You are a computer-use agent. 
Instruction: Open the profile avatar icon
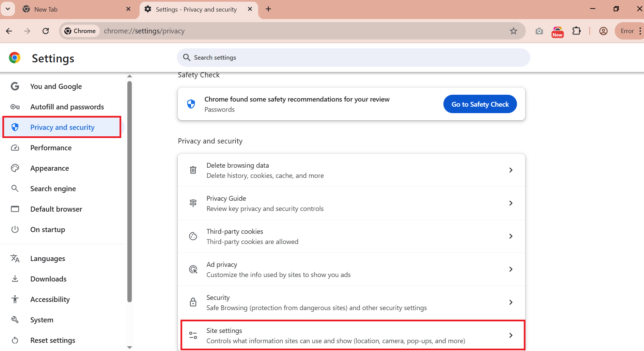[603, 31]
